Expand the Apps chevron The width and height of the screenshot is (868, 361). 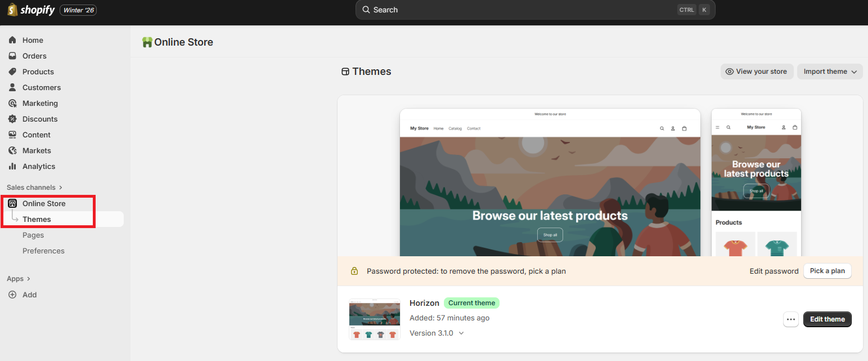tap(29, 279)
